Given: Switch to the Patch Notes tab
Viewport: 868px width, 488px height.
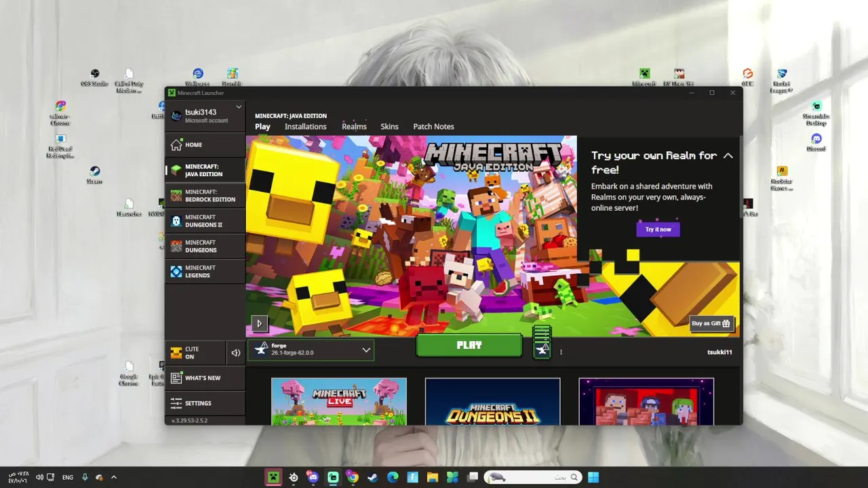Looking at the screenshot, I should click(x=433, y=127).
